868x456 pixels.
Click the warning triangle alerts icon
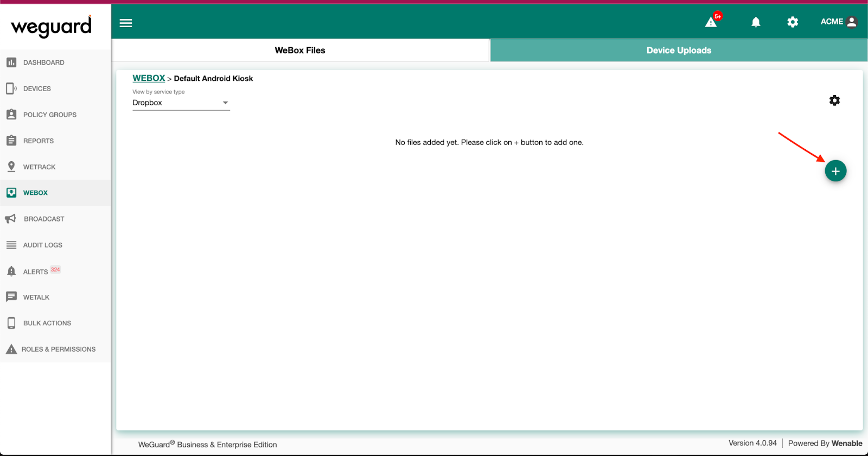click(x=711, y=22)
